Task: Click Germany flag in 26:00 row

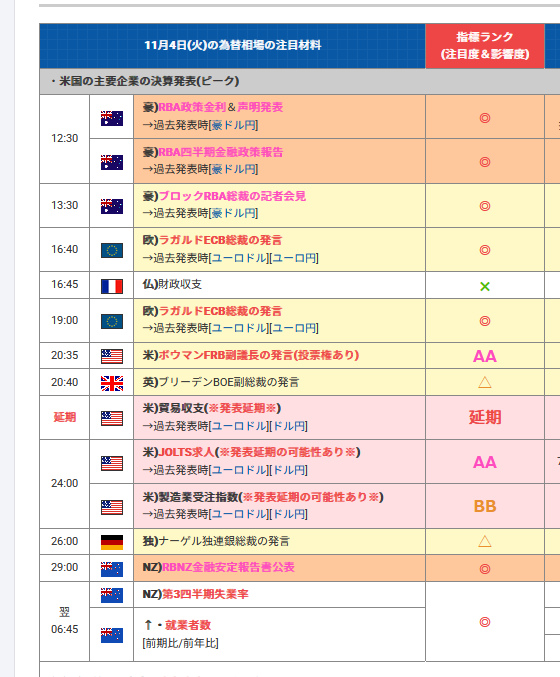Action: pos(112,542)
